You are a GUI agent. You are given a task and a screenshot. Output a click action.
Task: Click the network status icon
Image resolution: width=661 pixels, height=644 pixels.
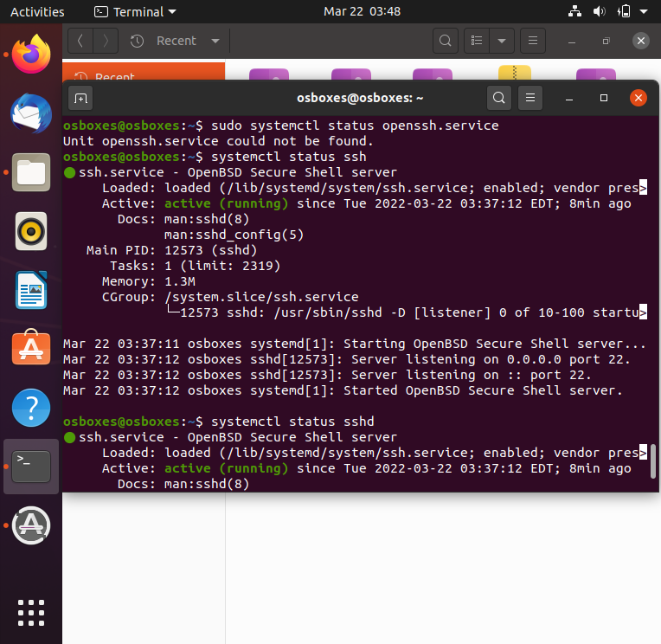tap(574, 11)
